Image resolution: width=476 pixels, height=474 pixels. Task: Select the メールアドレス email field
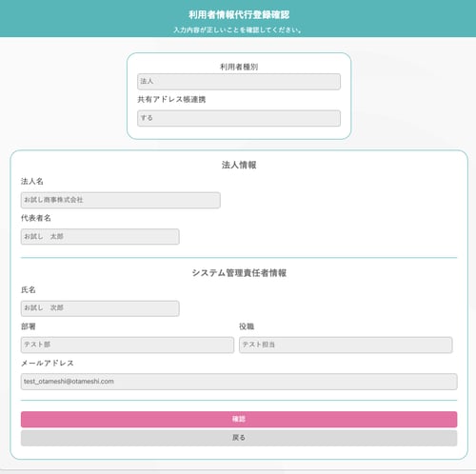point(239,382)
